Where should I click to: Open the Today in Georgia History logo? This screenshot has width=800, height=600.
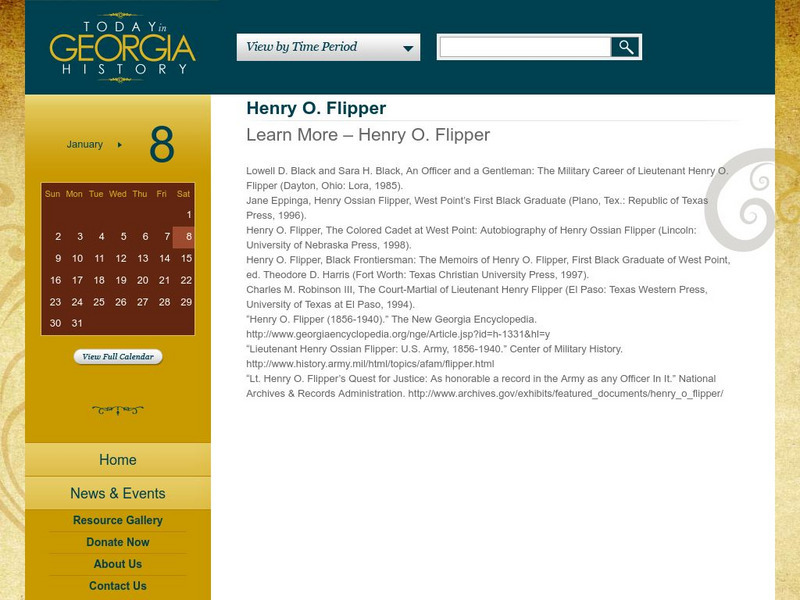point(122,47)
